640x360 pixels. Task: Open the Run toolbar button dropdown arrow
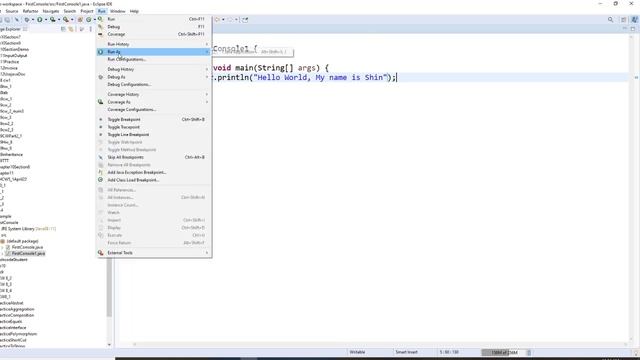pos(46,20)
